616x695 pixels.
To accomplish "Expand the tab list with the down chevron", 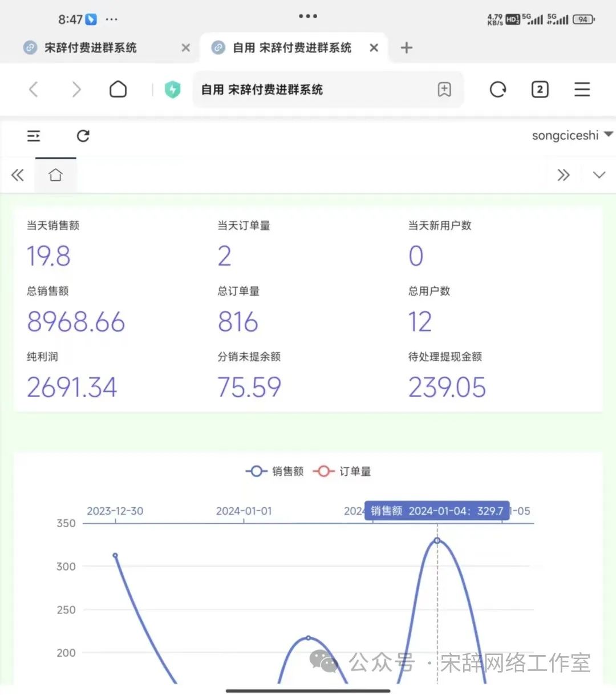I will [598, 175].
